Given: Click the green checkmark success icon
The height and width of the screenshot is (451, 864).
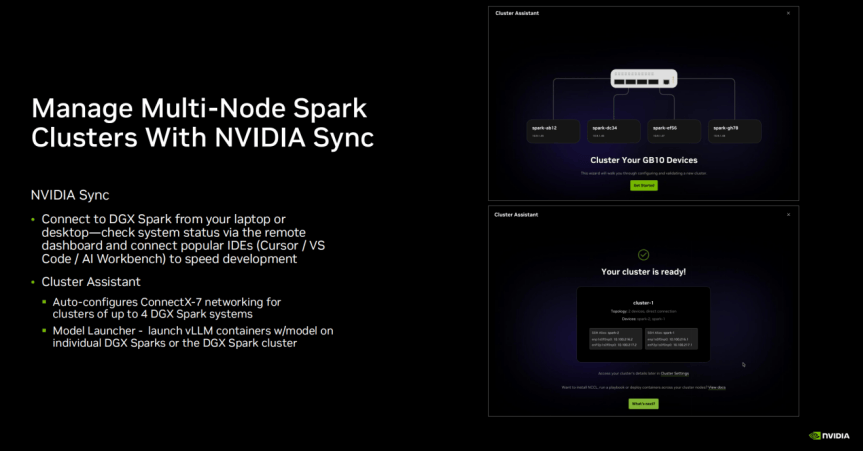Looking at the screenshot, I should 644,255.
